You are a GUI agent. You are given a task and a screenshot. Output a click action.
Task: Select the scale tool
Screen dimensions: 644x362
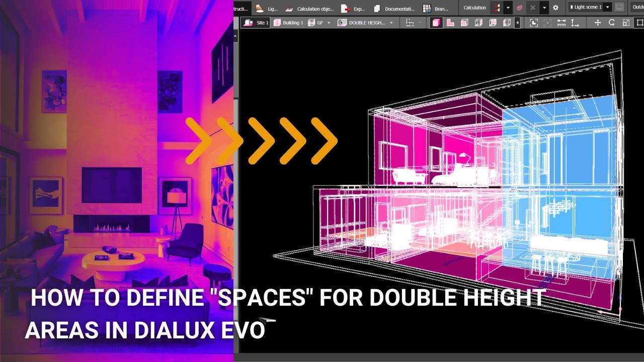[x=626, y=23]
